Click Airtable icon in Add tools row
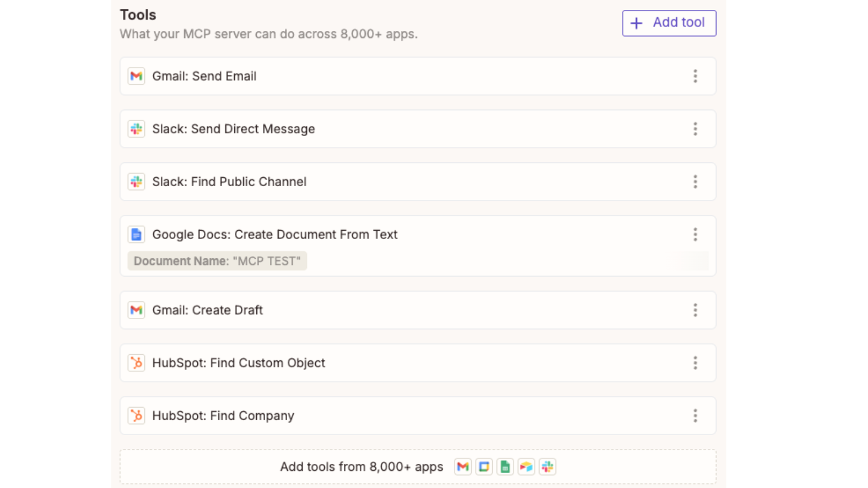868x488 pixels. [x=526, y=467]
